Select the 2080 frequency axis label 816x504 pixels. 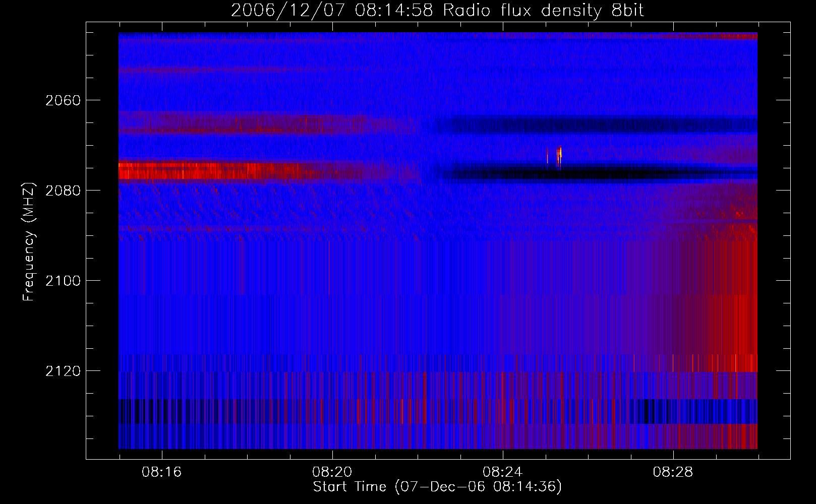click(63, 191)
